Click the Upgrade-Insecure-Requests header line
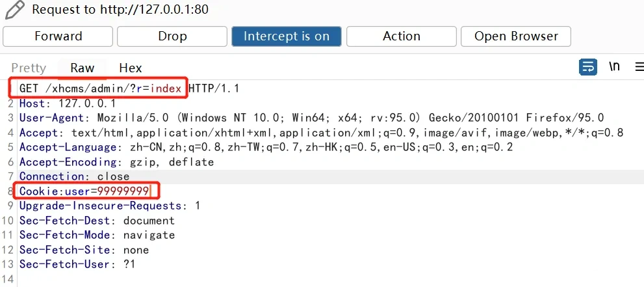 point(110,206)
